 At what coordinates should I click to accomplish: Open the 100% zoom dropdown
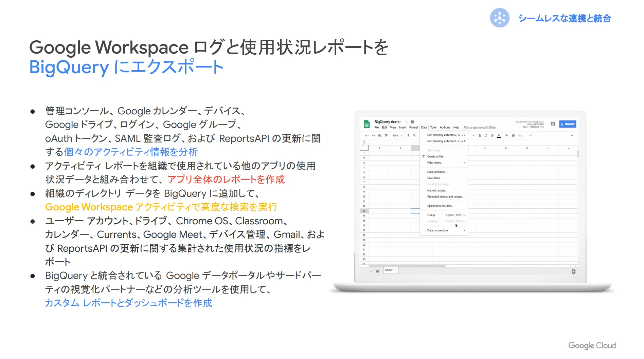[x=397, y=135]
